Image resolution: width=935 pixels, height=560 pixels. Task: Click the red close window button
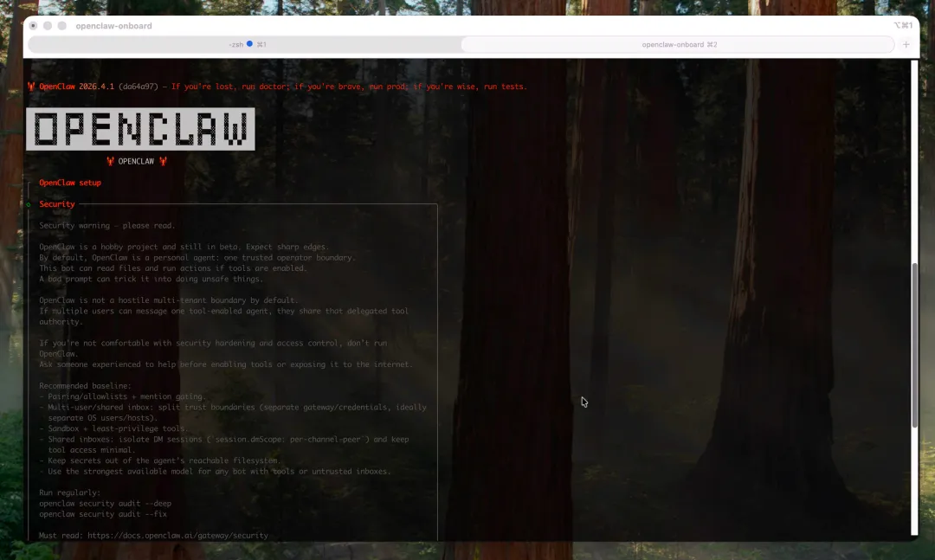[x=34, y=26]
